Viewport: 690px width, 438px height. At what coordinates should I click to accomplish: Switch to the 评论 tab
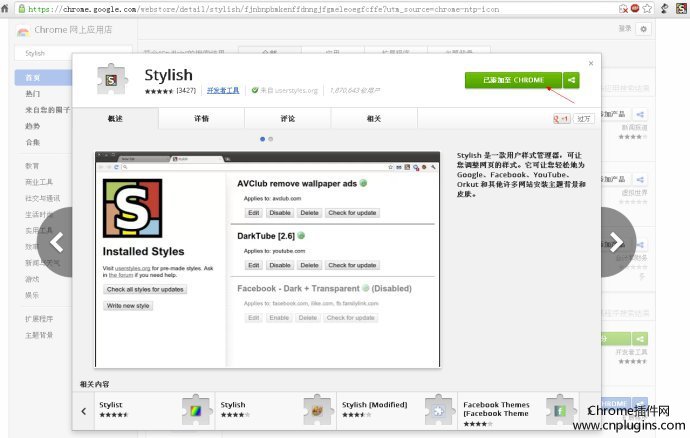288,118
